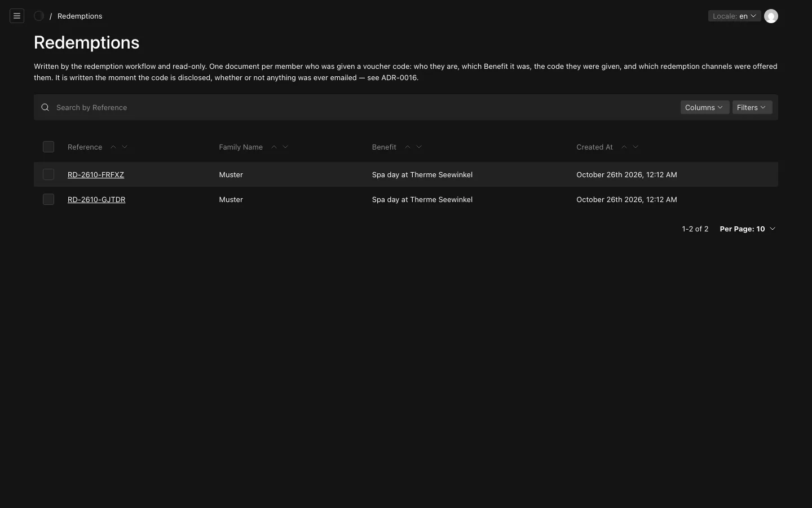
Task: Sort Benefit column ascending
Action: click(x=408, y=147)
